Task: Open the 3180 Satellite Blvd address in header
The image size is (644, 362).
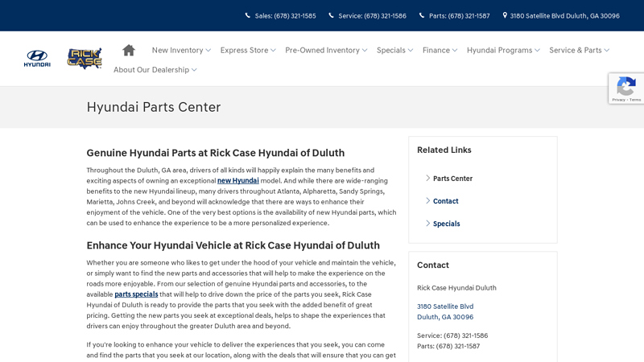Action: click(x=565, y=16)
